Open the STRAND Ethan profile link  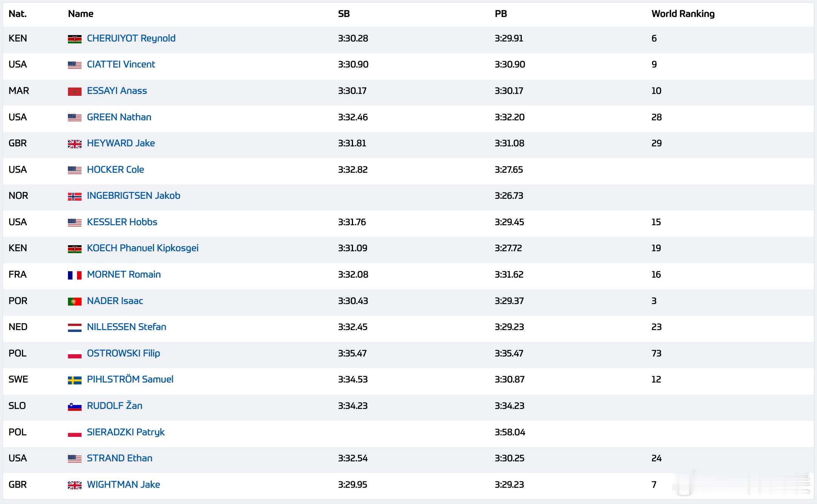click(x=120, y=458)
